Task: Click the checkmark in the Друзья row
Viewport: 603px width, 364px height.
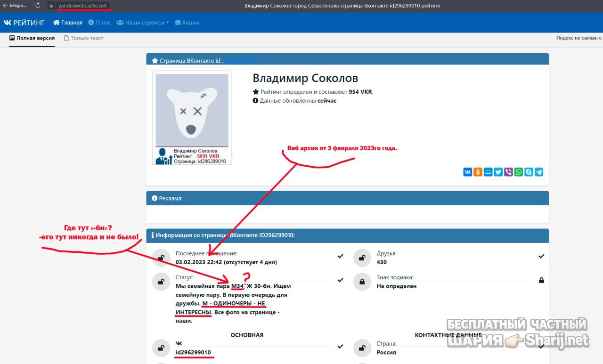Action: [x=541, y=256]
